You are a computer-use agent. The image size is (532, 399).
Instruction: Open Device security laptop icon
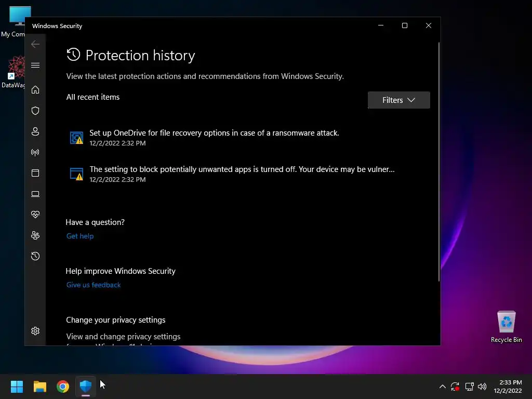pos(35,194)
